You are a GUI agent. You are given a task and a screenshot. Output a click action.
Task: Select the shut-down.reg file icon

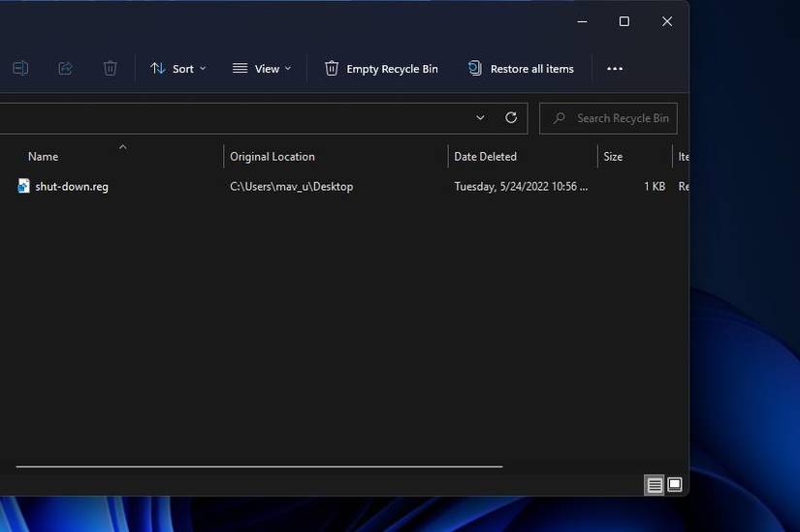coord(24,186)
